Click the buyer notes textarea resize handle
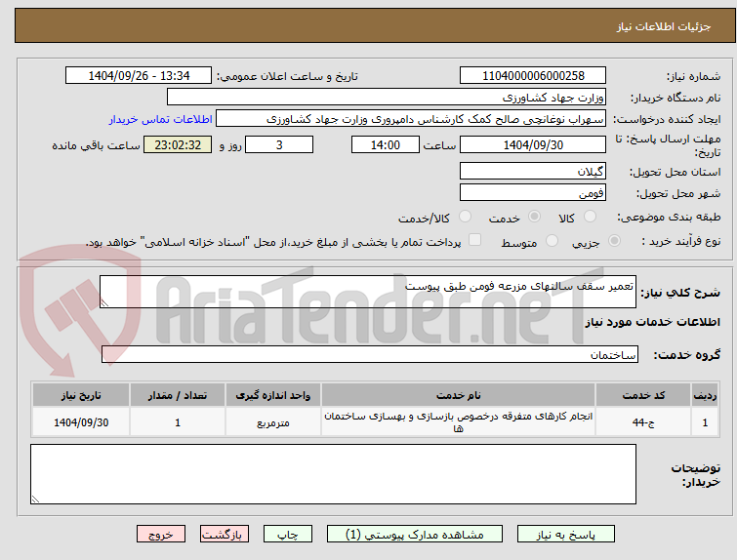This screenshot has width=737, height=560. (x=35, y=499)
